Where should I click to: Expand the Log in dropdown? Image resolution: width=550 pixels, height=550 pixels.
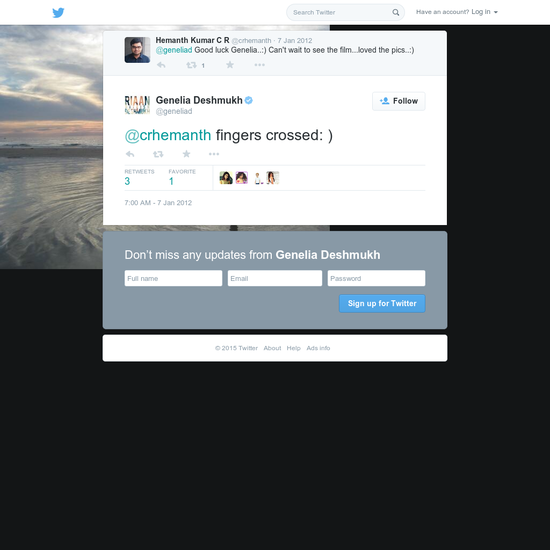tap(484, 12)
